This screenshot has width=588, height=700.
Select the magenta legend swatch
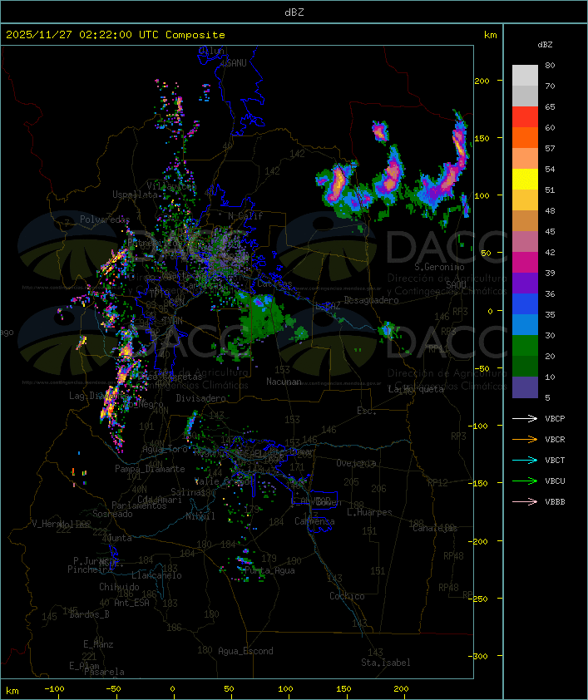coord(525,263)
